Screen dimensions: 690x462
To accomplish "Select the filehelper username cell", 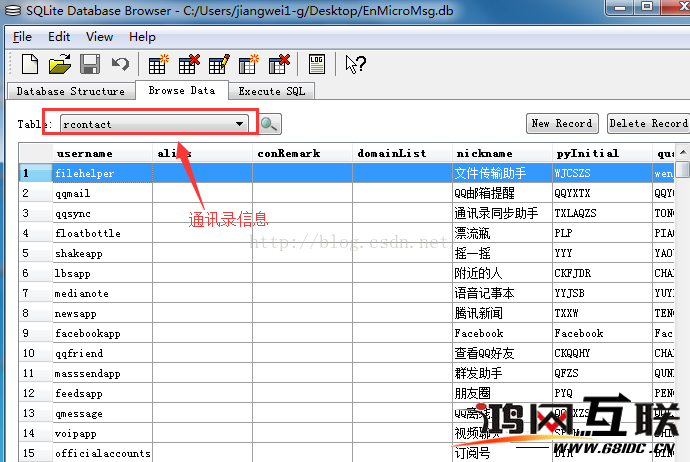I will pyautogui.click(x=103, y=173).
